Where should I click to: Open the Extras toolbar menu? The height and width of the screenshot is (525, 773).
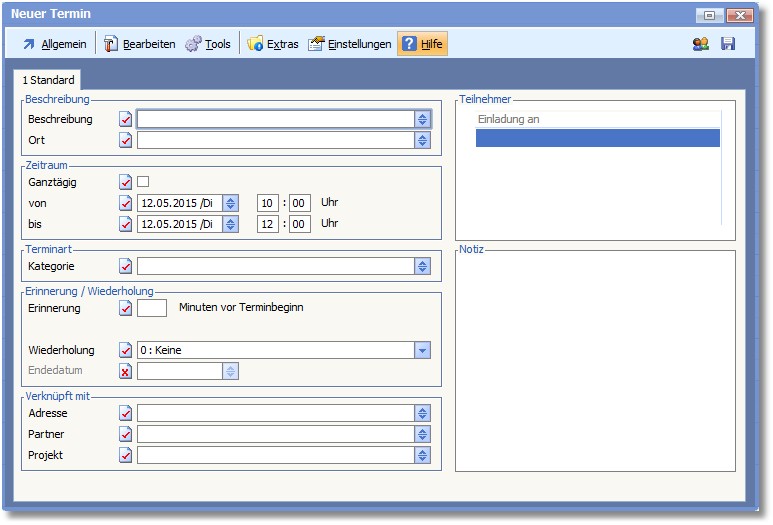pos(273,44)
